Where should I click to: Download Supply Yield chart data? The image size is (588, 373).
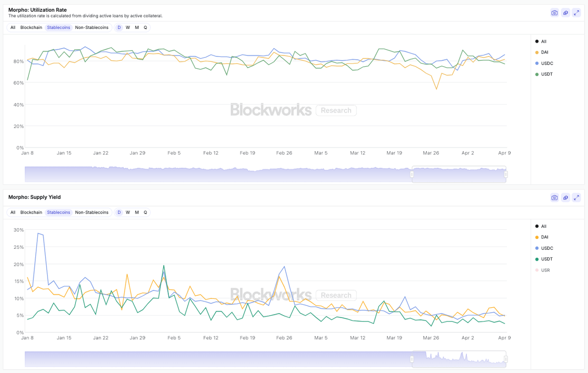pyautogui.click(x=565, y=198)
